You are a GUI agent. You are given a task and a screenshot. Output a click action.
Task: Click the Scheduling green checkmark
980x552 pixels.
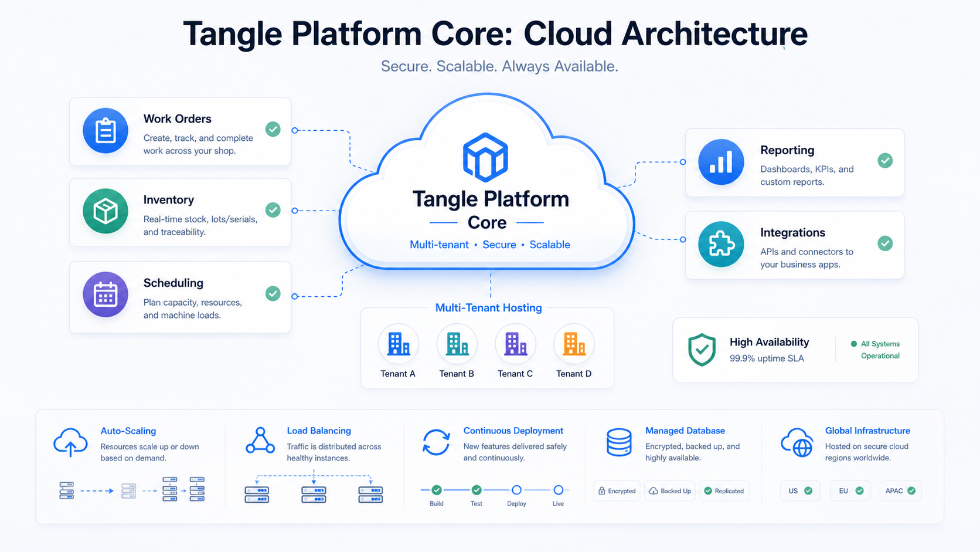(x=273, y=293)
